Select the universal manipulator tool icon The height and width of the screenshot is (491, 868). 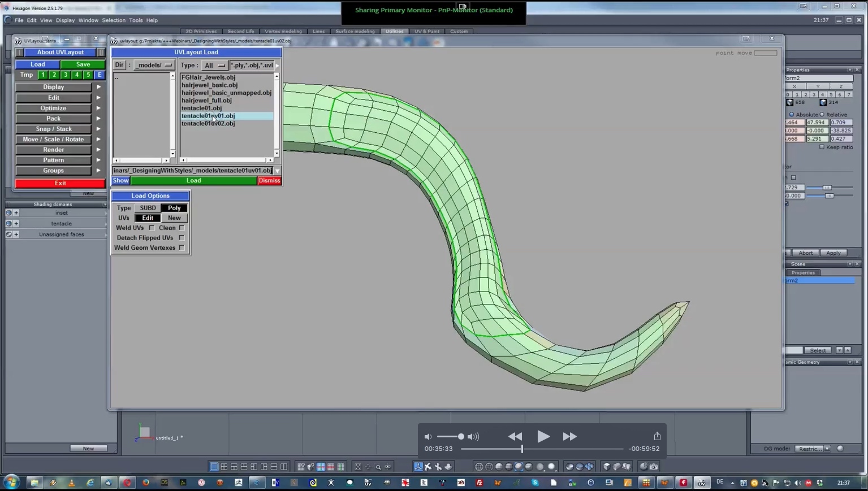(418, 467)
